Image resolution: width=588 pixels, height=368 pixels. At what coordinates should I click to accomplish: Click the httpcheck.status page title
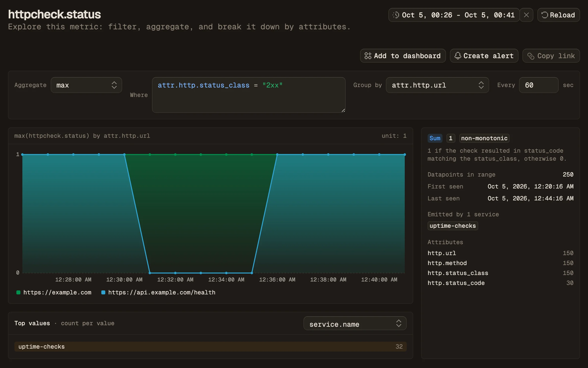(54, 14)
